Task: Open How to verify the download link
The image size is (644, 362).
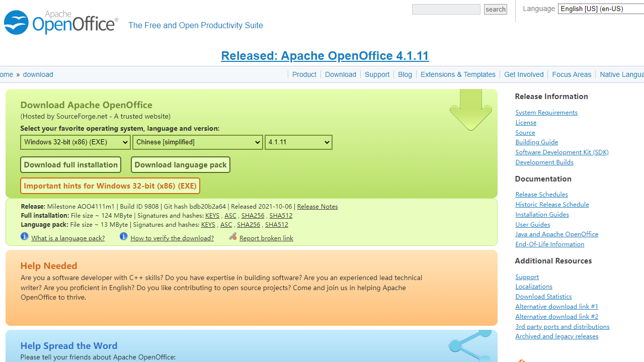Action: point(172,238)
